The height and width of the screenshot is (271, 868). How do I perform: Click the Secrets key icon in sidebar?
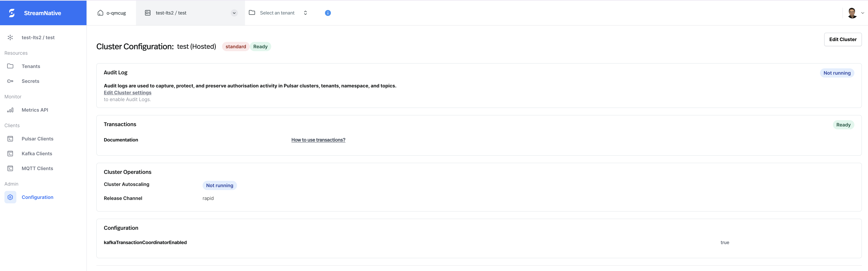pos(10,81)
